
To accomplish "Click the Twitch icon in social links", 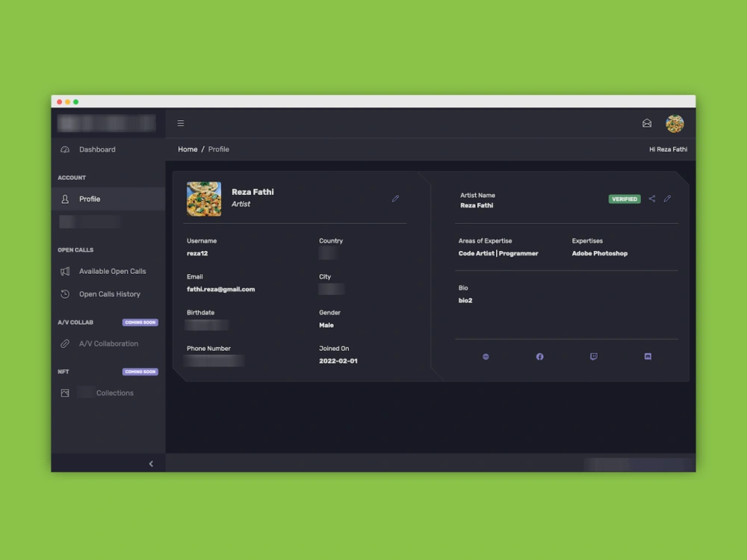I will point(593,357).
